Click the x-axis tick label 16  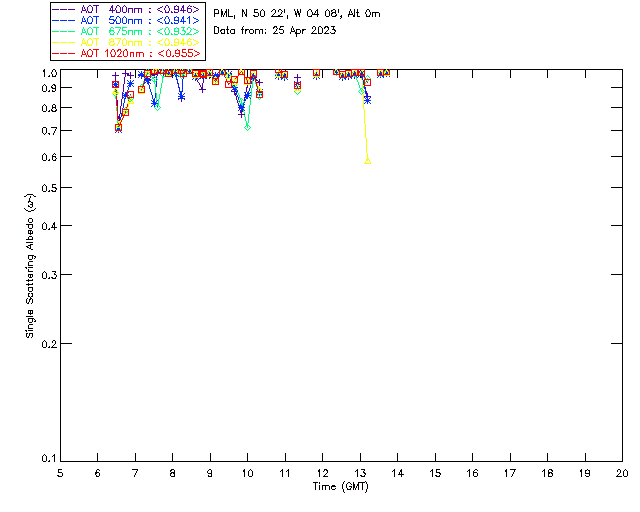(473, 473)
